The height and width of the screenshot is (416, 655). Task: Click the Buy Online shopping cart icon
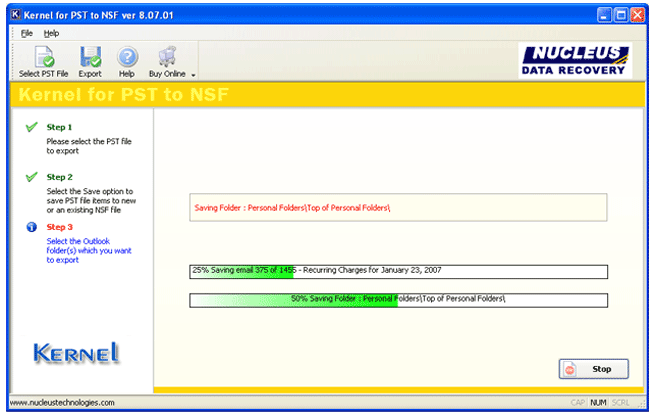pyautogui.click(x=167, y=56)
